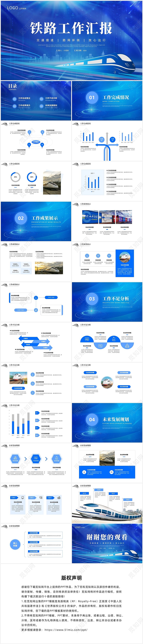Image resolution: width=143 pixels, height=644 pixels.
Task: Click the icon next to PART TWO
Action: pyautogui.click(x=36, y=310)
